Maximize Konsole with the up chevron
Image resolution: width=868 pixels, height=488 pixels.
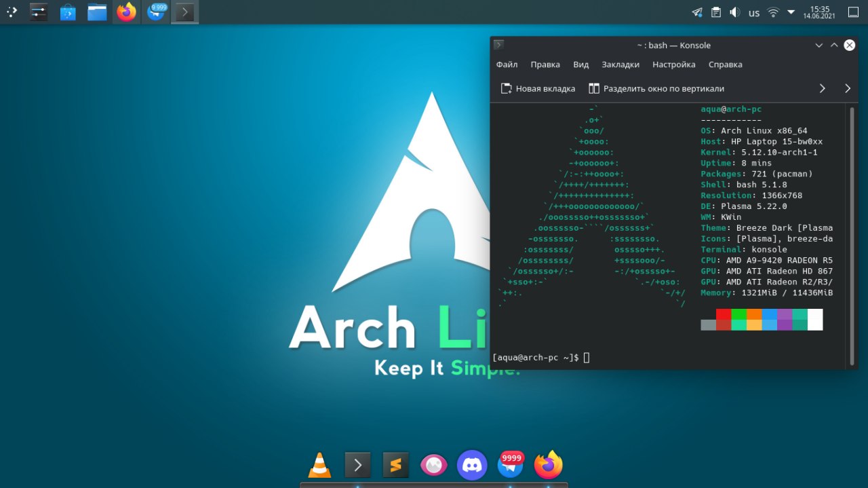point(835,45)
